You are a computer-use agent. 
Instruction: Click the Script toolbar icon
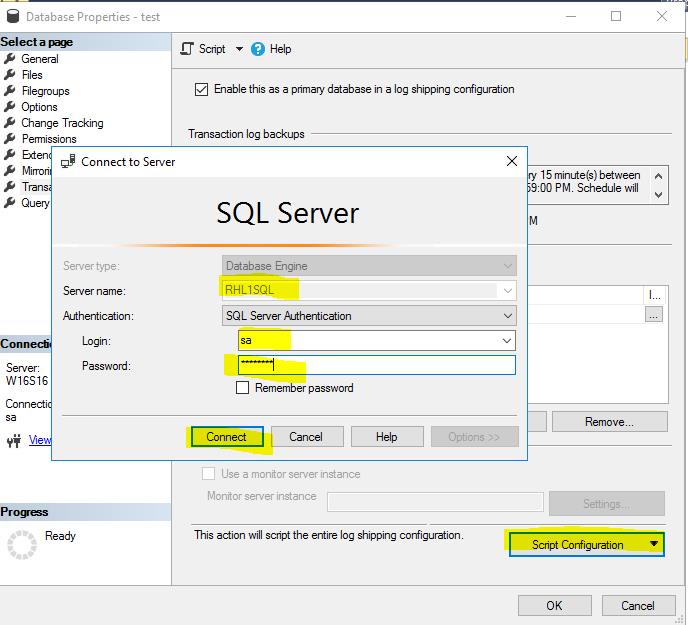[187, 49]
